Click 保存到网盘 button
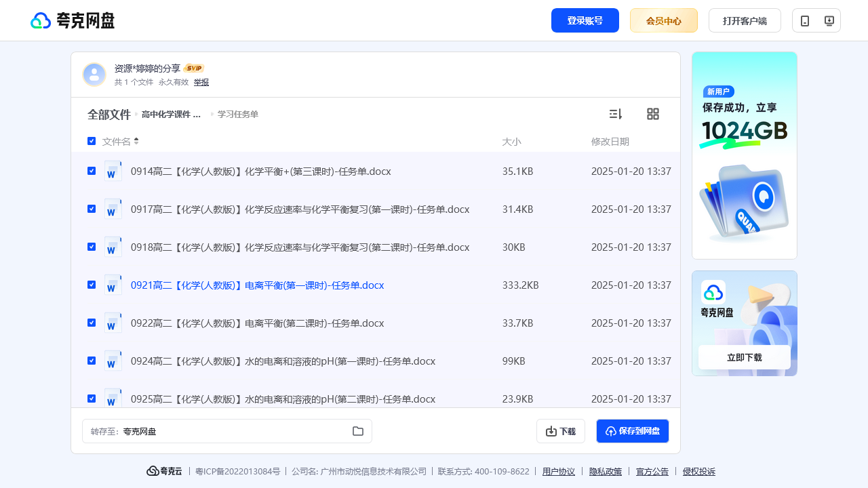 coord(633,431)
